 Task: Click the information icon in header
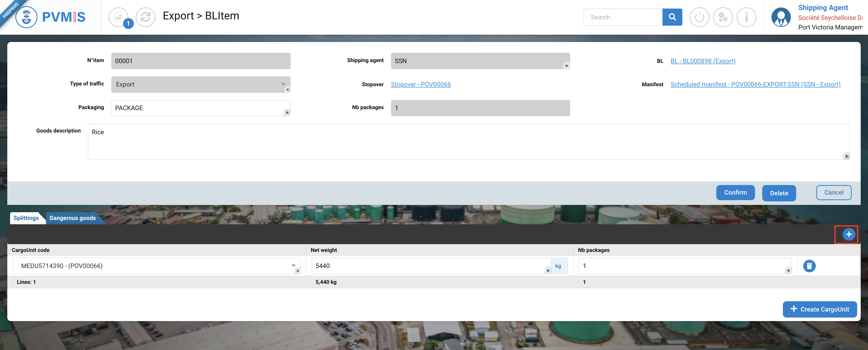pyautogui.click(x=746, y=17)
